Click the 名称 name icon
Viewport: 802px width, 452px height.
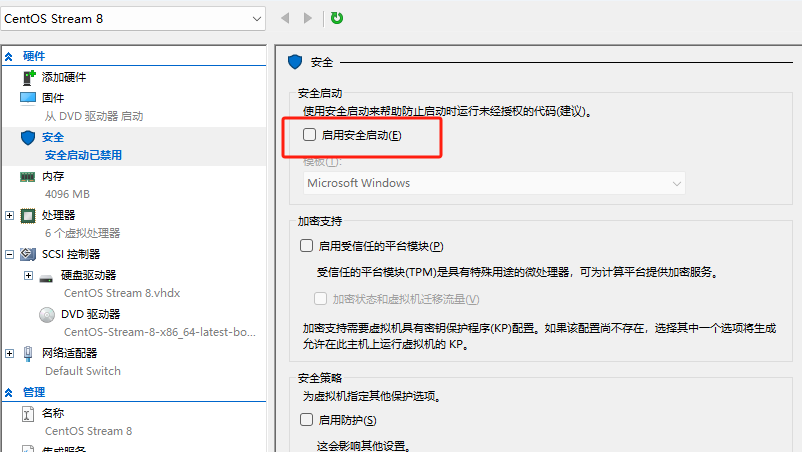tap(28, 413)
